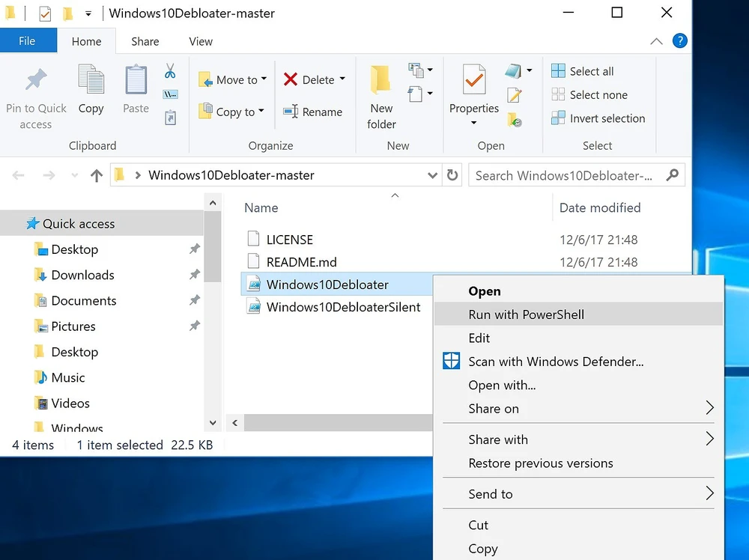Click the Rename icon in Organize group
749x560 pixels.
coord(291,112)
